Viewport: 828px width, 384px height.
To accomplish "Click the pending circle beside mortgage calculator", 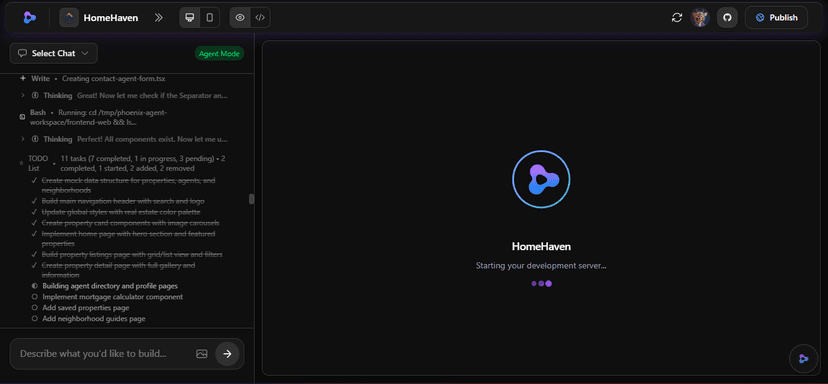I will click(34, 297).
